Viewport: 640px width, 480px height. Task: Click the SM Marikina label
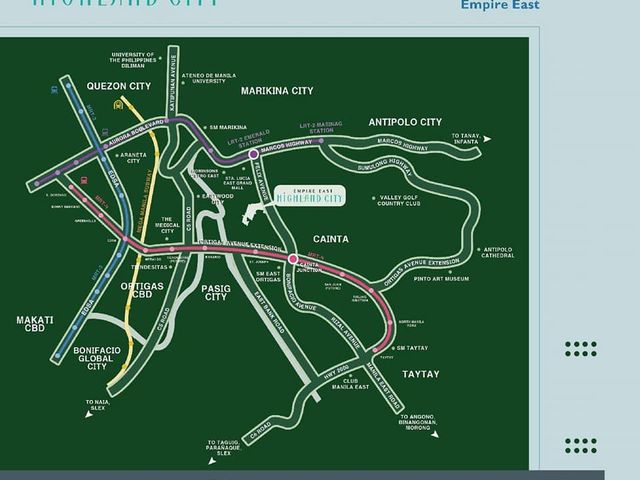(228, 127)
